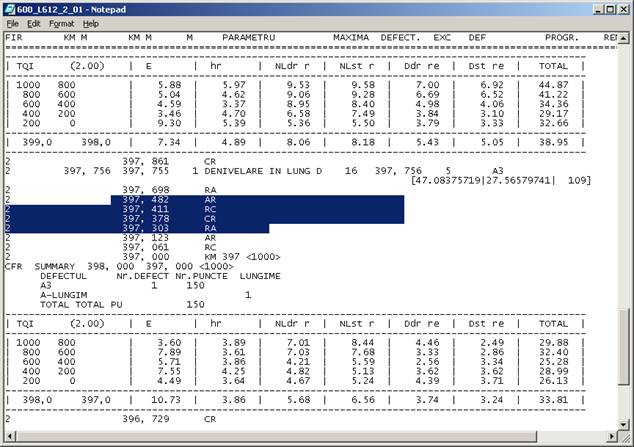Close the Notepad window
Screen dimensions: 634x447
pos(623,8)
